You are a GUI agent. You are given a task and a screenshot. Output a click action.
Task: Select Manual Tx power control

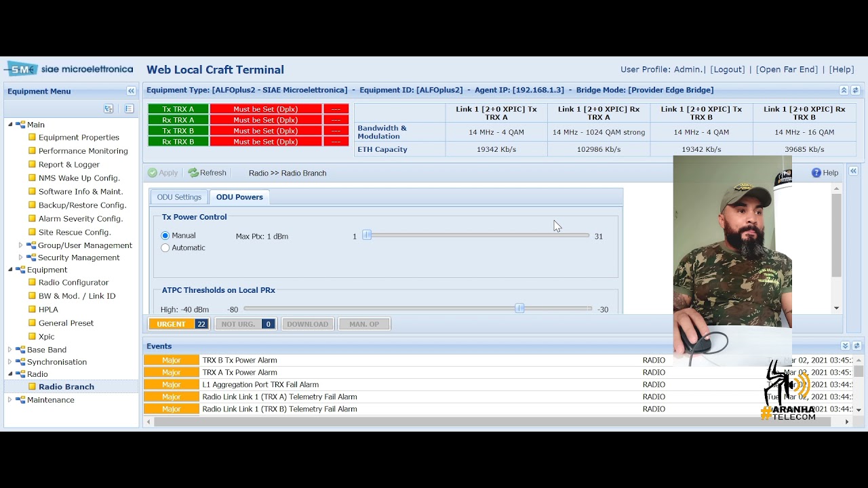click(x=165, y=236)
